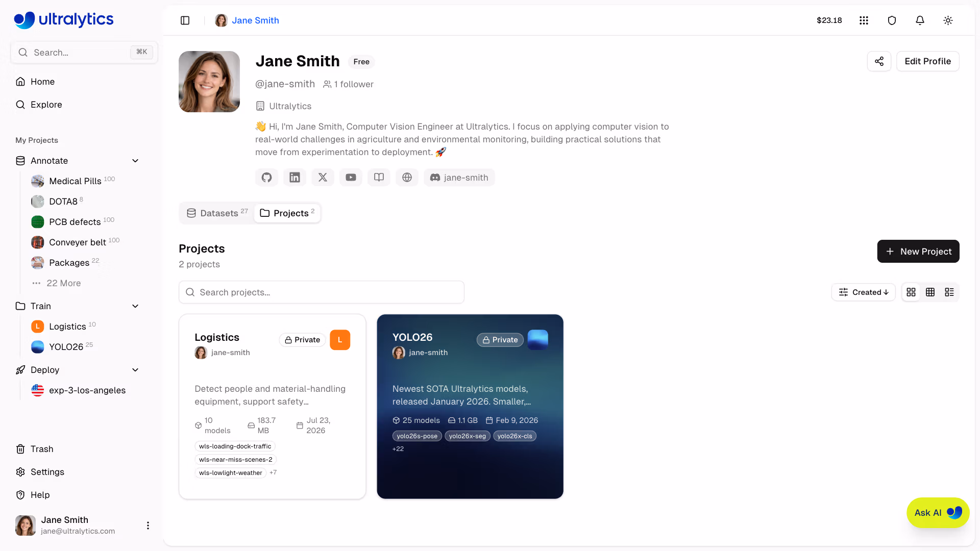Screen dimensions: 980x551
Task: Switch to list detail view
Action: click(x=949, y=292)
